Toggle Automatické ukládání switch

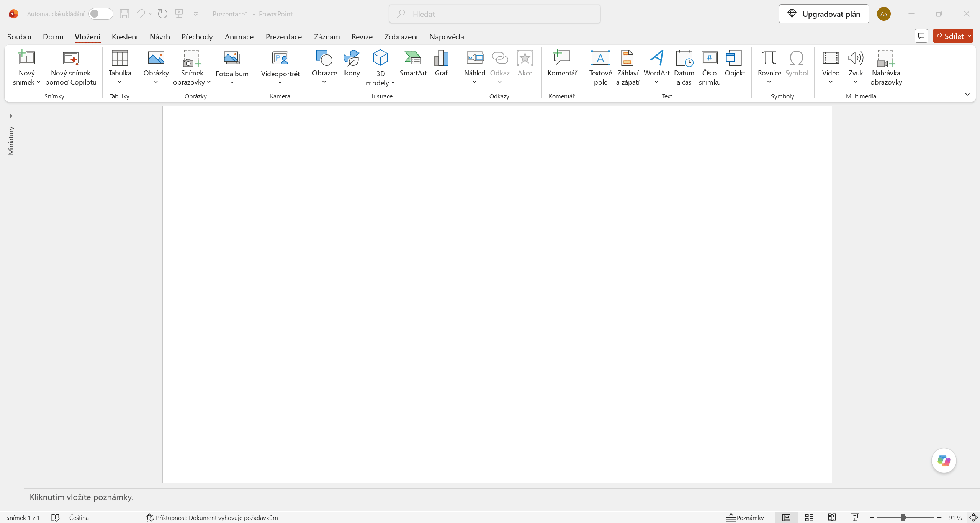click(101, 14)
